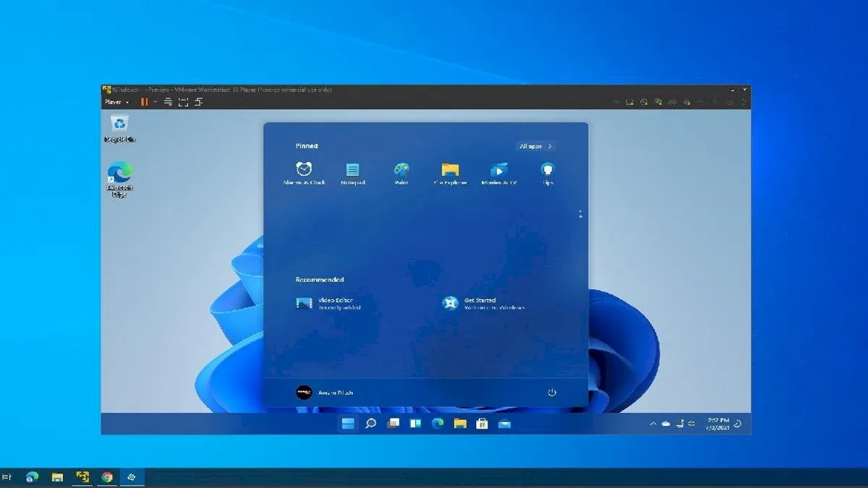Open Mail app on Windows 11 taskbar

tap(504, 424)
